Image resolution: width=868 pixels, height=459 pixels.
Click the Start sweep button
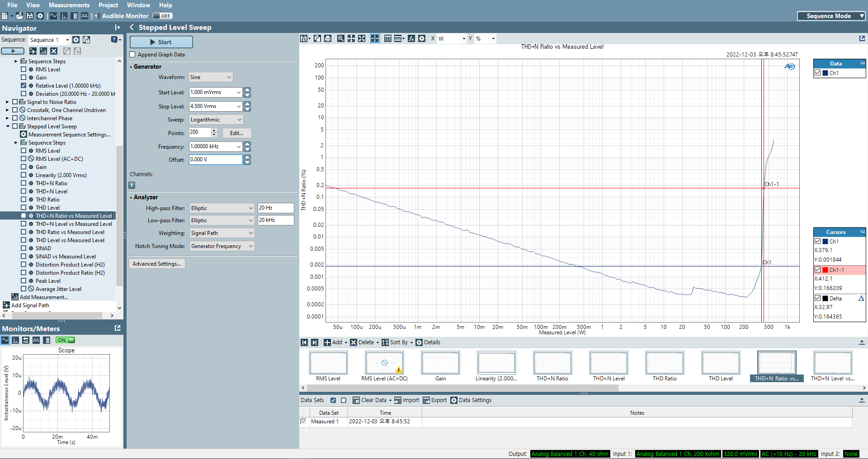pyautogui.click(x=161, y=42)
